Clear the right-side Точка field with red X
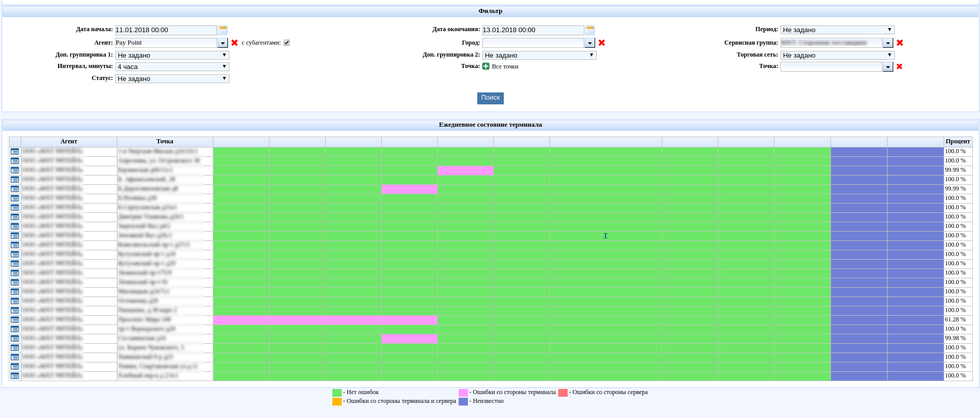Screen dimensions: 980x418 900,66
